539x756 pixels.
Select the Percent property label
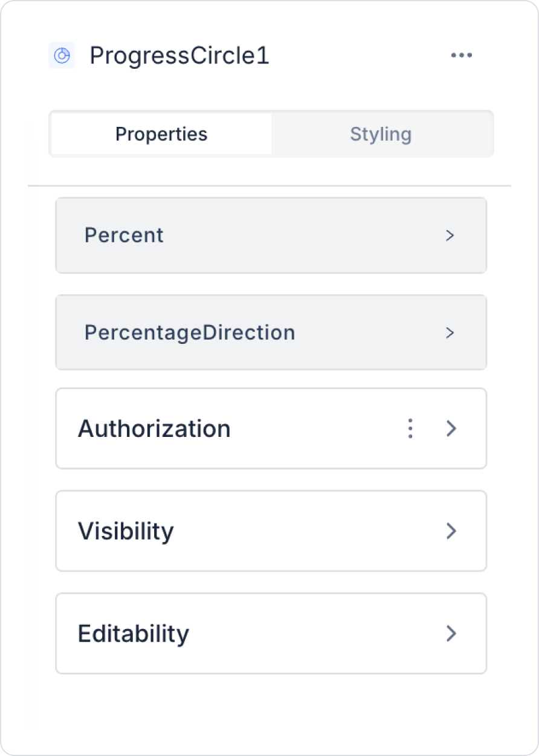tap(124, 235)
